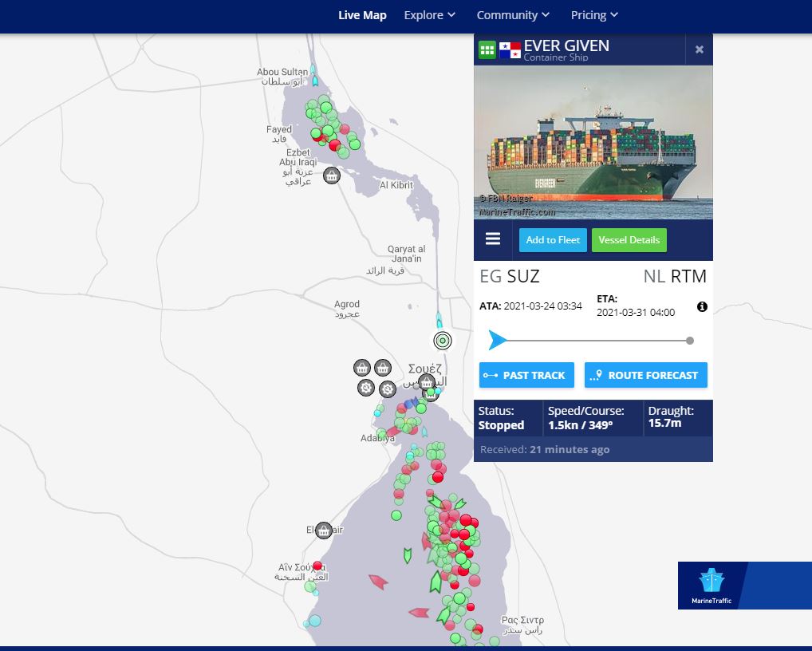Image resolution: width=812 pixels, height=651 pixels.
Task: Click the green grid icon beside Ever Given
Action: (x=487, y=49)
